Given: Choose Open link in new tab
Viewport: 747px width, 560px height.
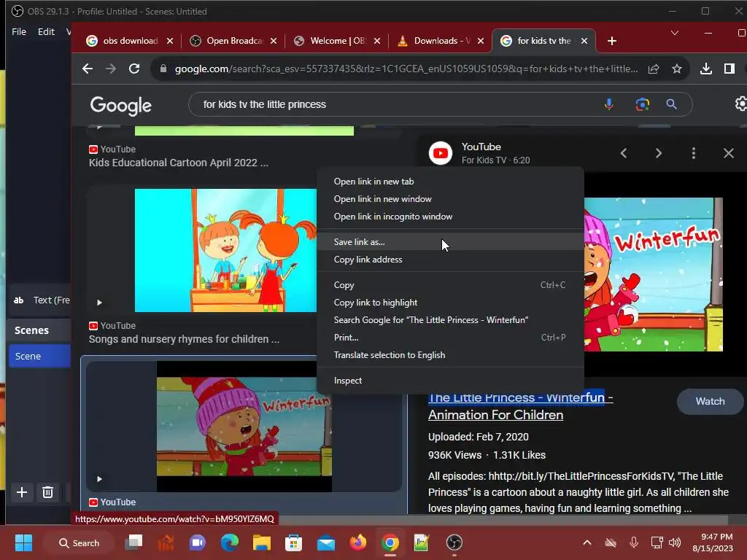Looking at the screenshot, I should pos(450,182).
